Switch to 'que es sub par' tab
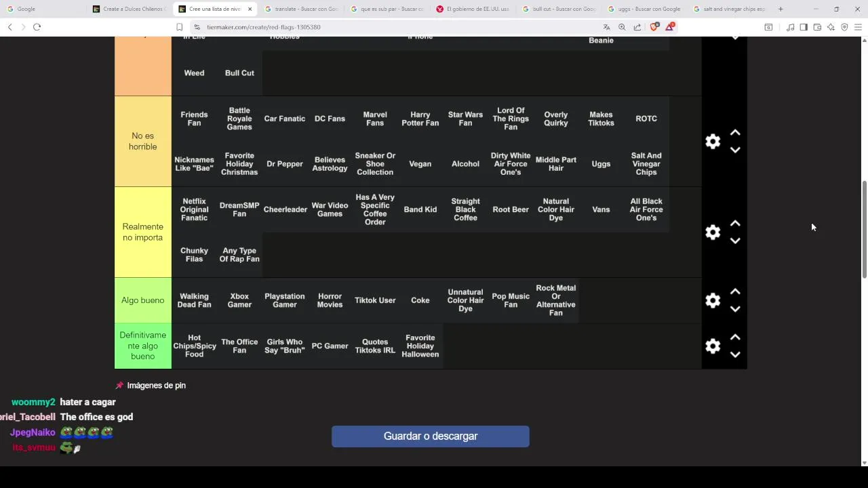868x488 pixels. [388, 9]
